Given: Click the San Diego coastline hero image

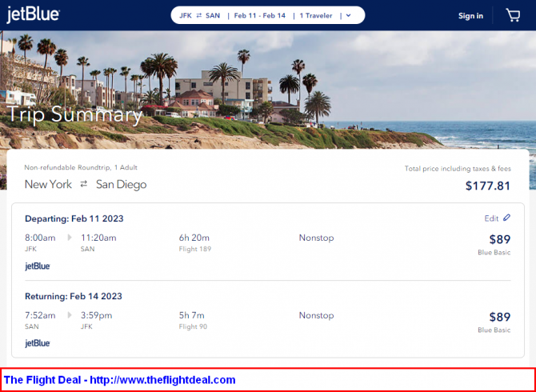Looking at the screenshot, I should point(268,90).
